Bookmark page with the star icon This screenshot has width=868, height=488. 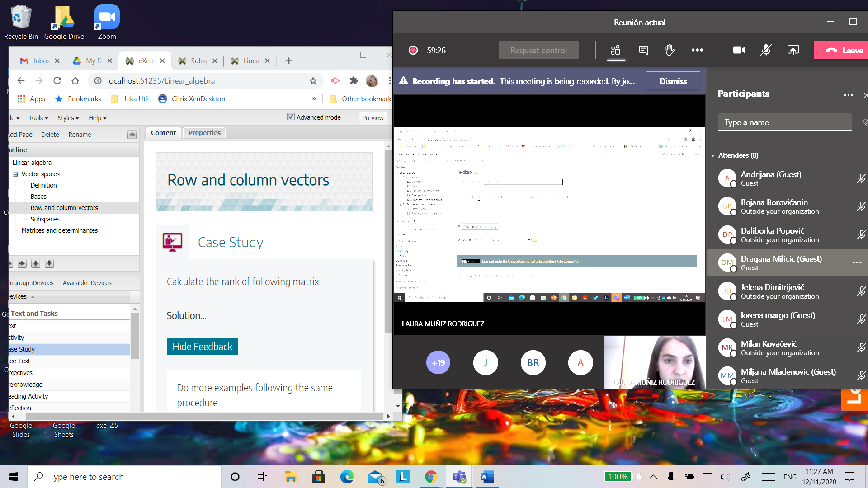point(313,81)
